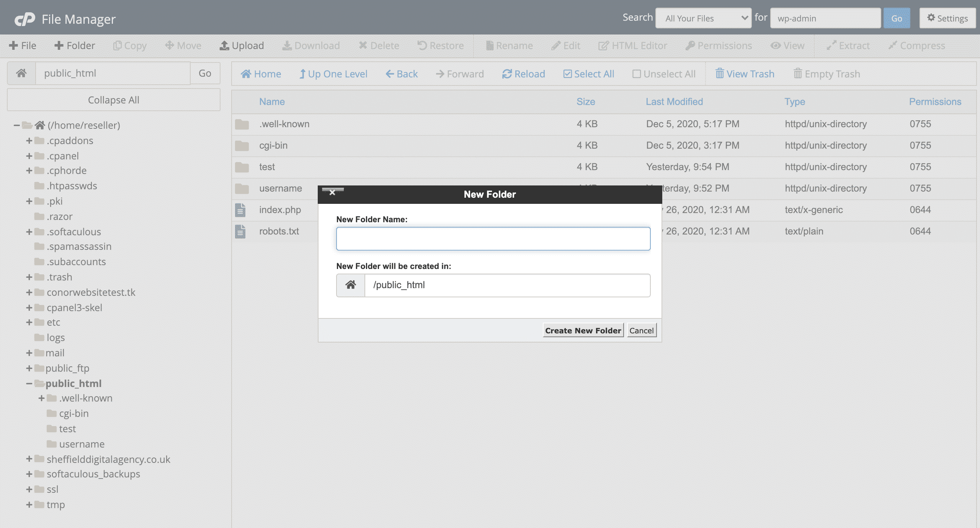Click the plus Folder toolbar button
Viewport: 980px width, 528px height.
point(75,46)
